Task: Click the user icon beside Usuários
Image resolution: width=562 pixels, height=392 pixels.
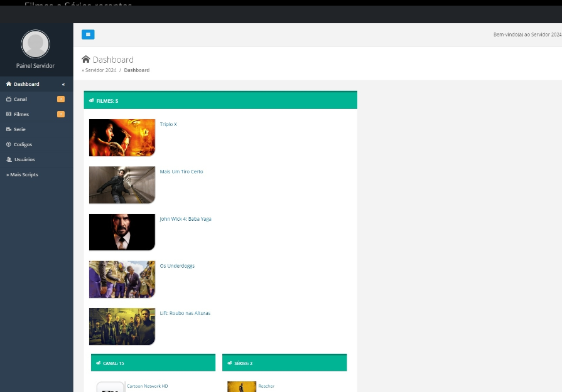Action: coord(9,159)
